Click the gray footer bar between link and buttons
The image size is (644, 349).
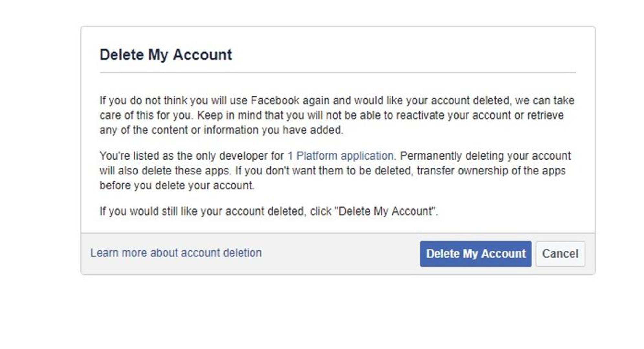(339, 254)
